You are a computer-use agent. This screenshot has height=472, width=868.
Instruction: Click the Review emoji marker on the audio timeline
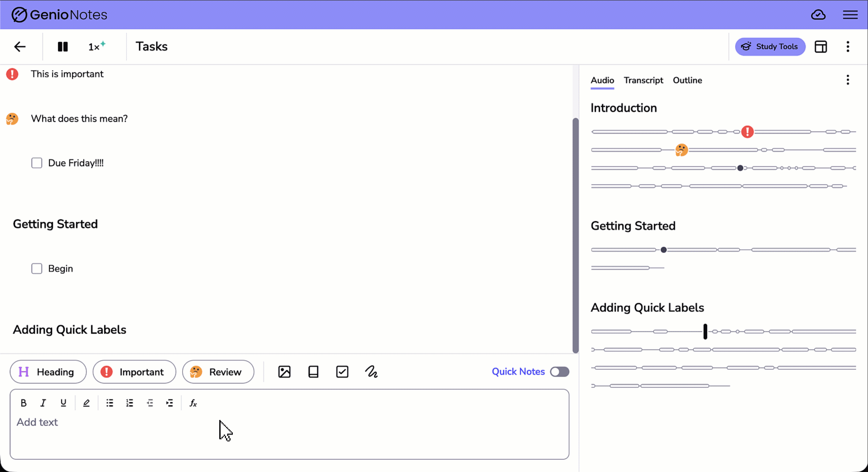point(681,150)
